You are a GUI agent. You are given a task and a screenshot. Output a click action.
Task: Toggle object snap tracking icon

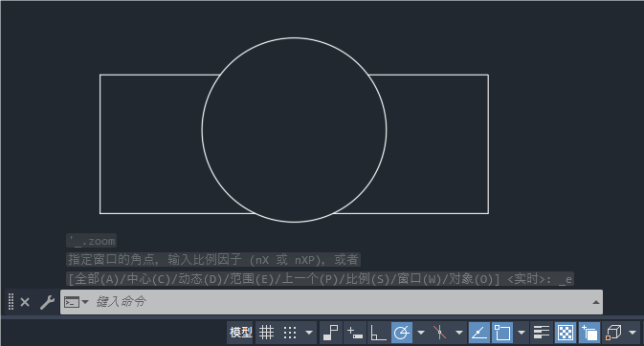(478, 332)
